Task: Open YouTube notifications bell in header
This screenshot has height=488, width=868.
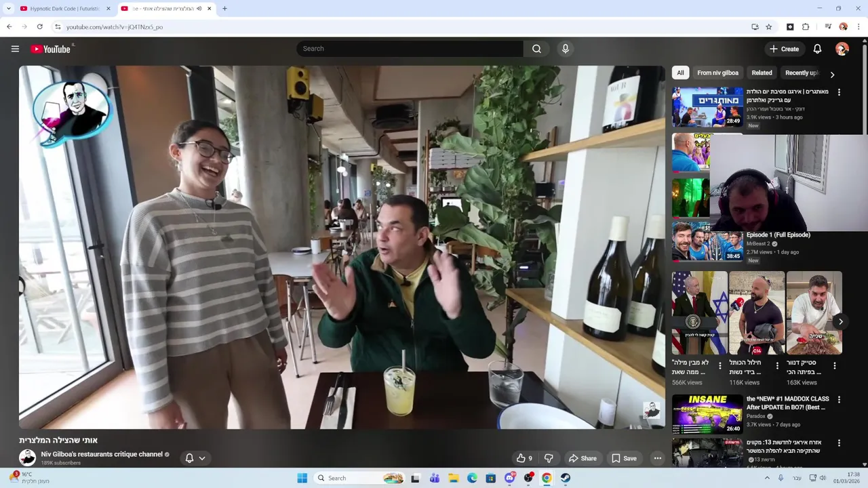Action: click(817, 49)
